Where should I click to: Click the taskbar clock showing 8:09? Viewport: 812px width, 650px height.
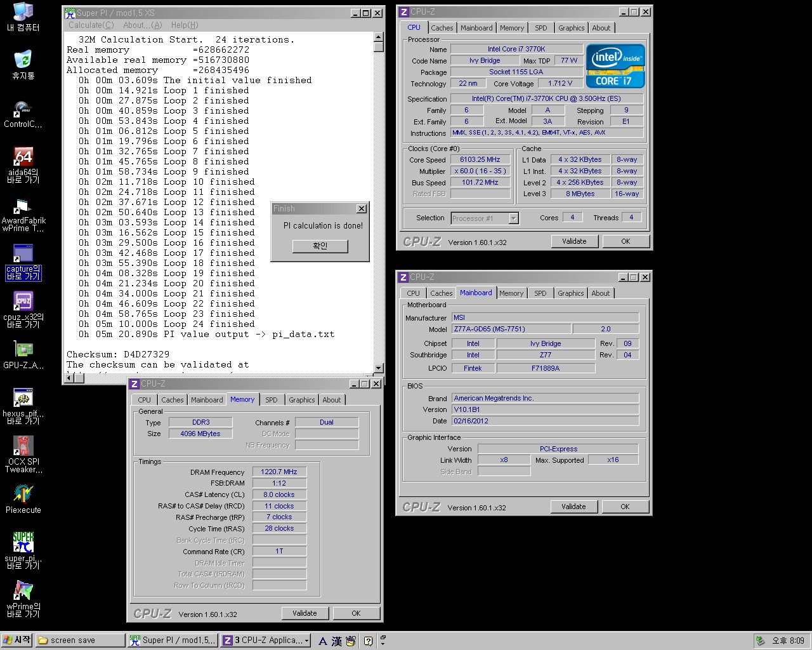tap(788, 640)
